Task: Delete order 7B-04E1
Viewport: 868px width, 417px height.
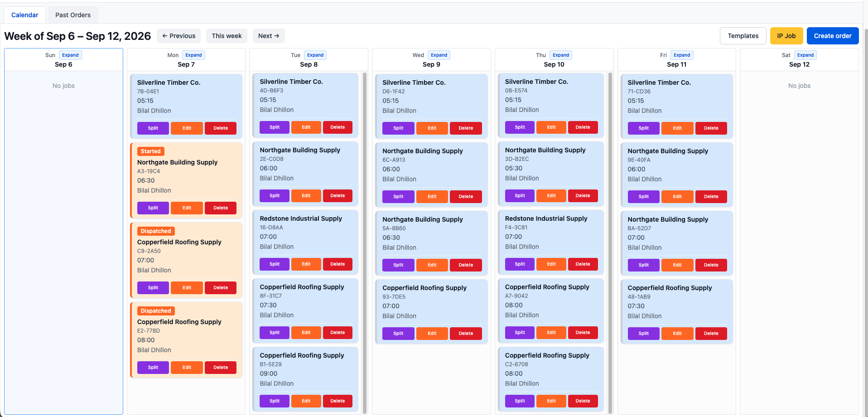Action: click(x=221, y=128)
